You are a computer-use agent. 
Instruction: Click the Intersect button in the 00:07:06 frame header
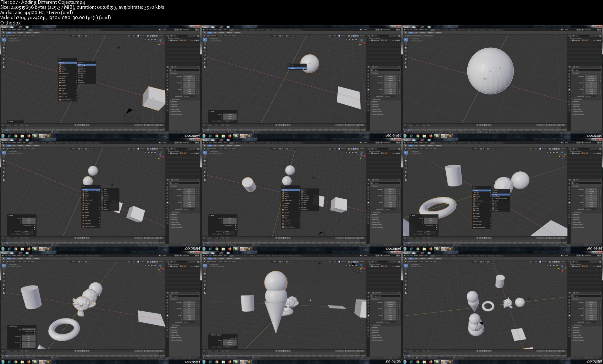[x=237, y=259]
